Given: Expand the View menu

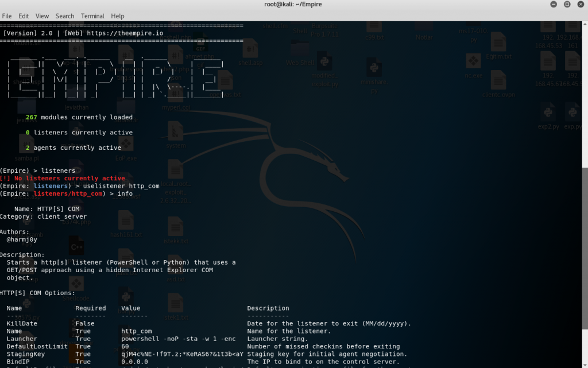Looking at the screenshot, I should point(42,16).
